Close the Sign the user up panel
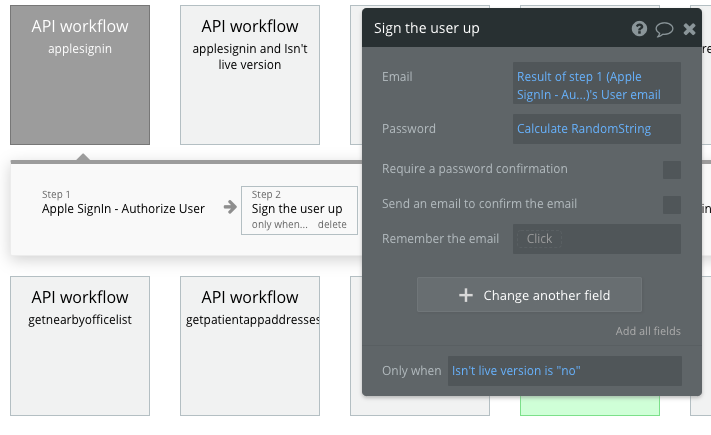 pyautogui.click(x=689, y=29)
